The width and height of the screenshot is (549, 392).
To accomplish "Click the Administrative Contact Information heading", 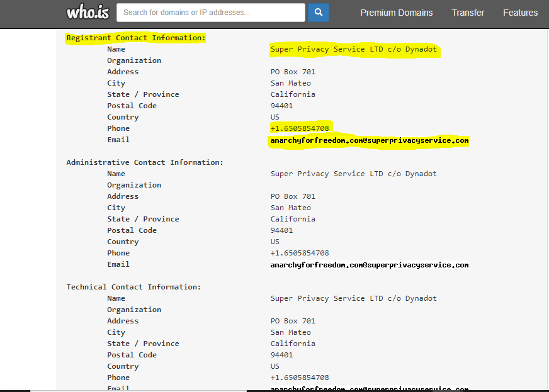I will coord(145,162).
